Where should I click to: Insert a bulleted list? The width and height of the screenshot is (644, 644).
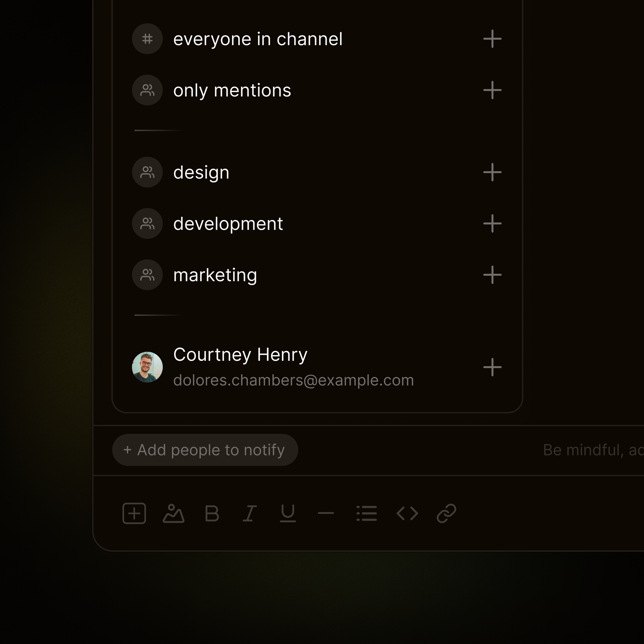[367, 513]
